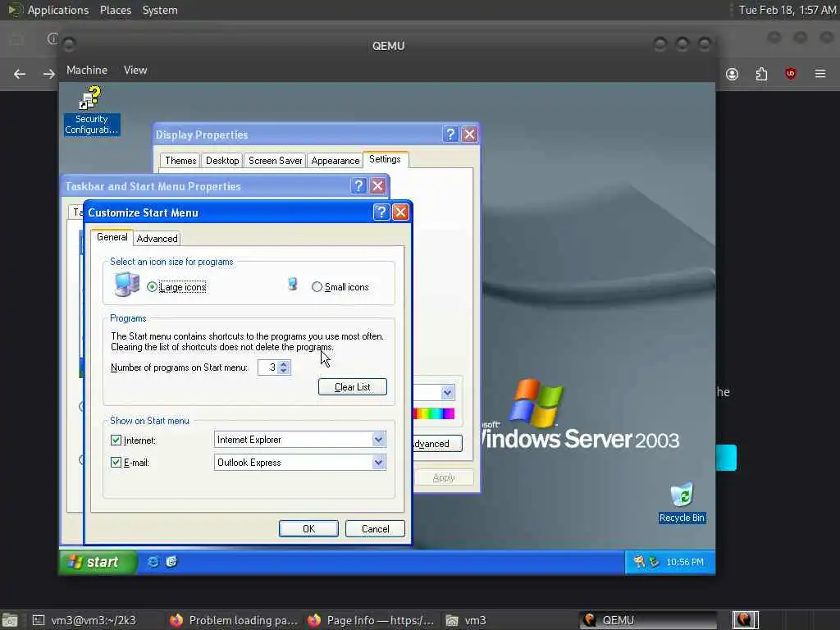Screen dimensions: 840x630
Task: Click the workspace switcher icon
Action: point(745,620)
